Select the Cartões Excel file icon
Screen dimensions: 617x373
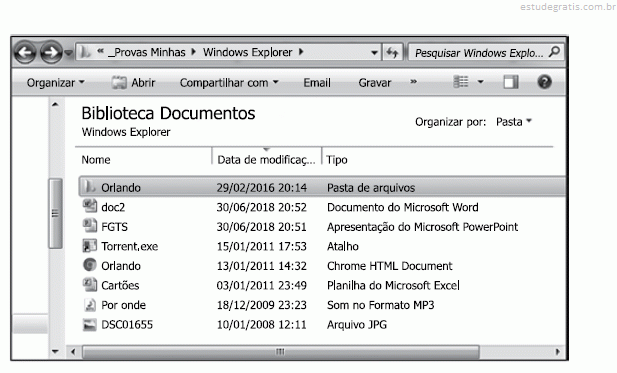(x=90, y=284)
